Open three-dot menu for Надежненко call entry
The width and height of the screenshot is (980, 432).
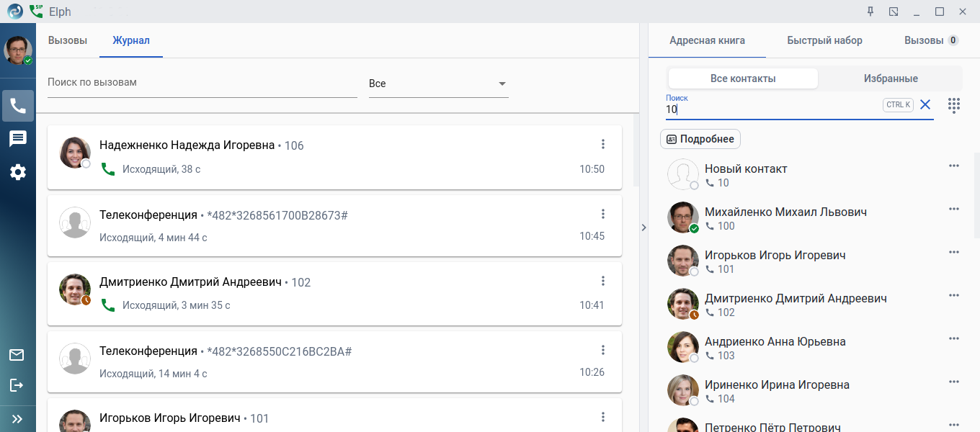tap(603, 145)
